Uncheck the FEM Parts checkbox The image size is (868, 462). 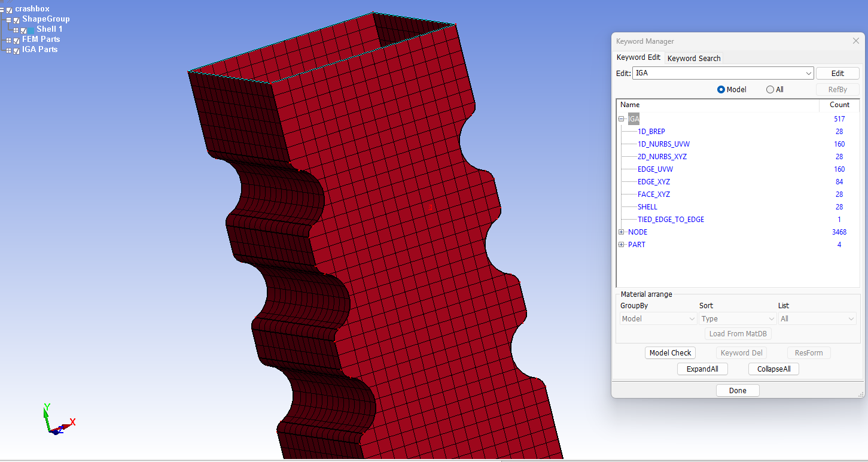click(x=16, y=39)
